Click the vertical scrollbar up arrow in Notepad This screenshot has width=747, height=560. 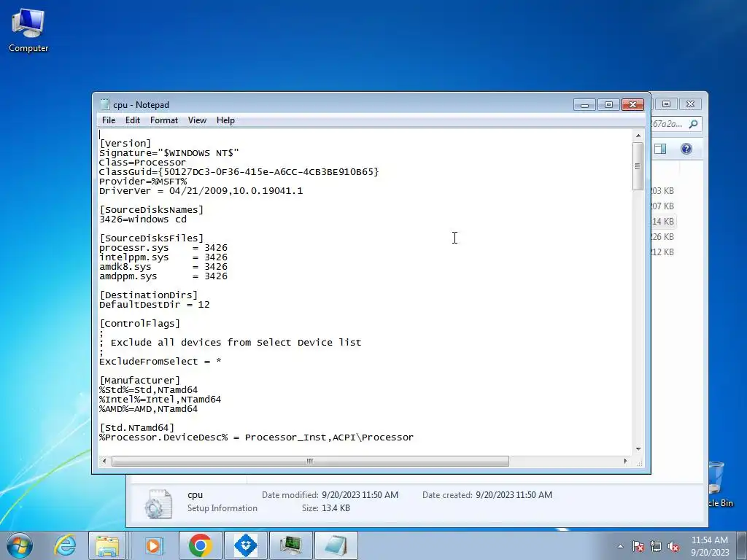[x=638, y=136]
